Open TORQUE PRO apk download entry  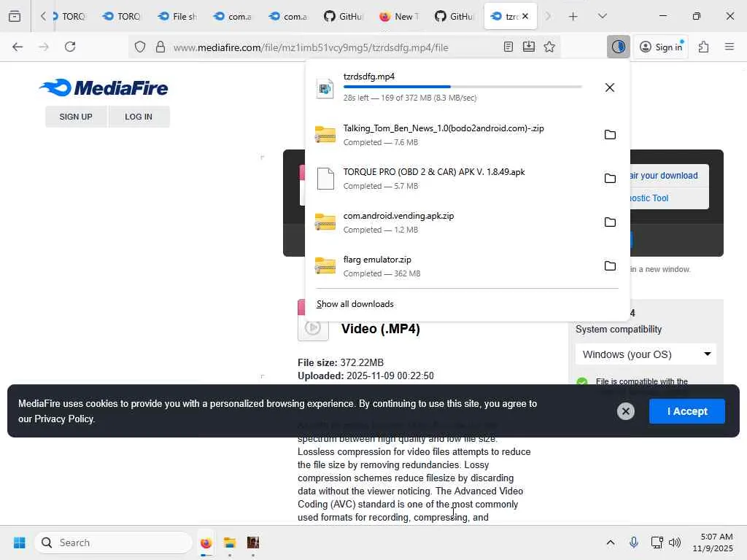[x=452, y=179]
